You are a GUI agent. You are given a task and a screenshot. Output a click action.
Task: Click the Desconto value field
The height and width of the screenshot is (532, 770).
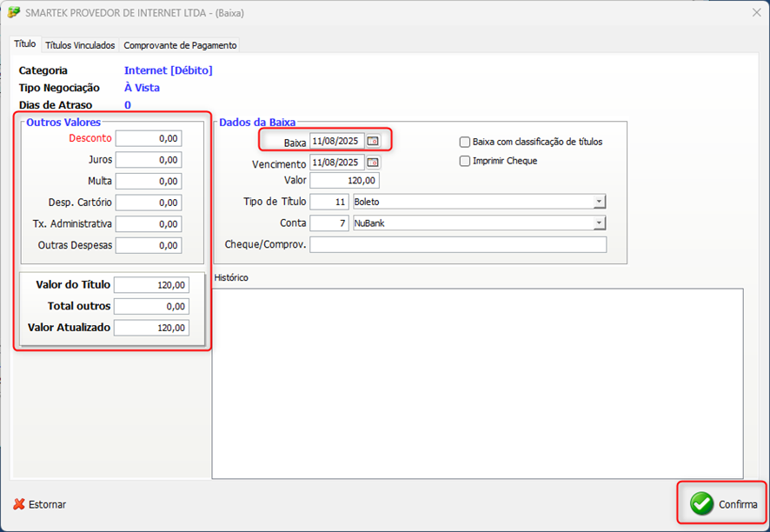[149, 138]
